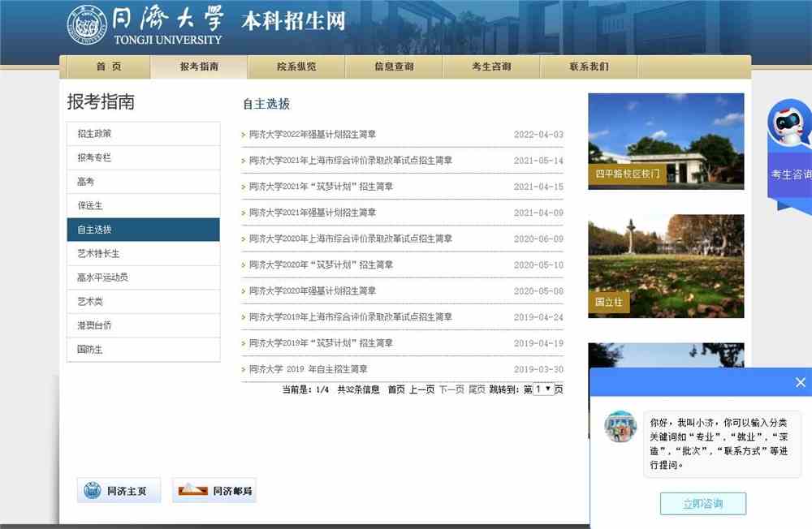Select 国防生 in the sidebar
This screenshot has width=812, height=529.
coord(144,350)
